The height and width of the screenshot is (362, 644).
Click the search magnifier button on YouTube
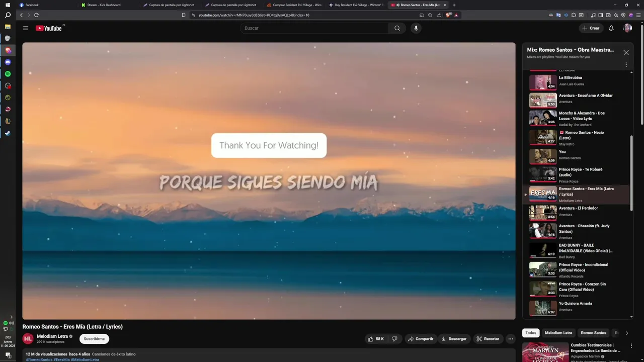(397, 28)
